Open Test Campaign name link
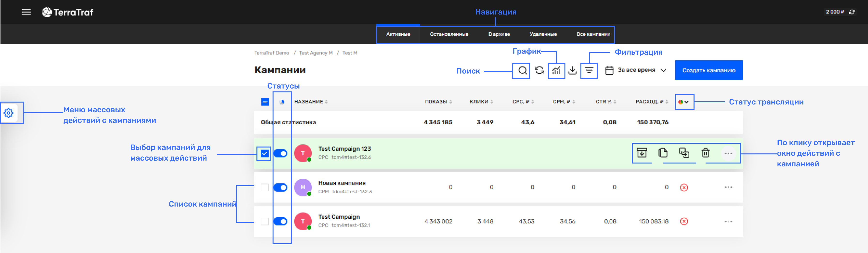The height and width of the screenshot is (253, 868). pyautogui.click(x=339, y=217)
